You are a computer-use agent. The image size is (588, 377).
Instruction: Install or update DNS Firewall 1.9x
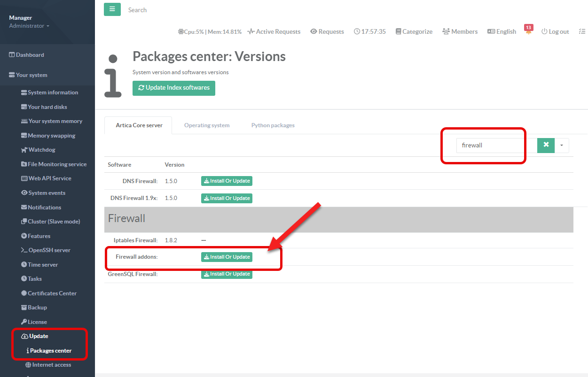click(x=227, y=198)
